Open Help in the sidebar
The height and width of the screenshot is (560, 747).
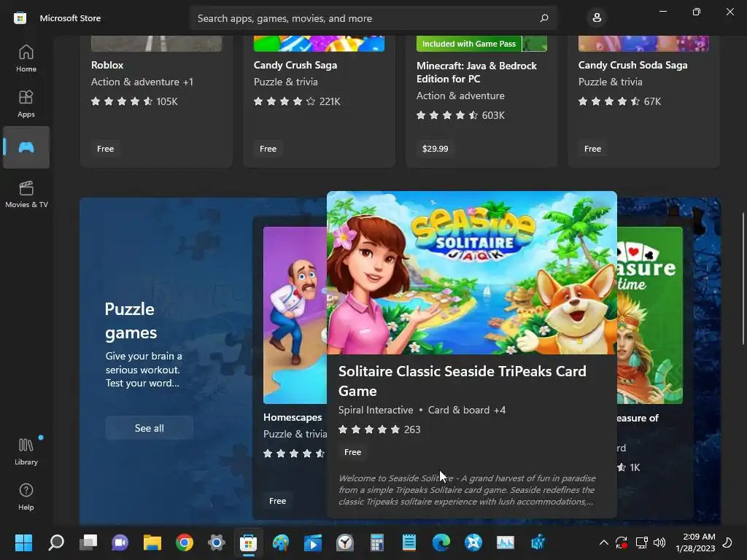26,497
